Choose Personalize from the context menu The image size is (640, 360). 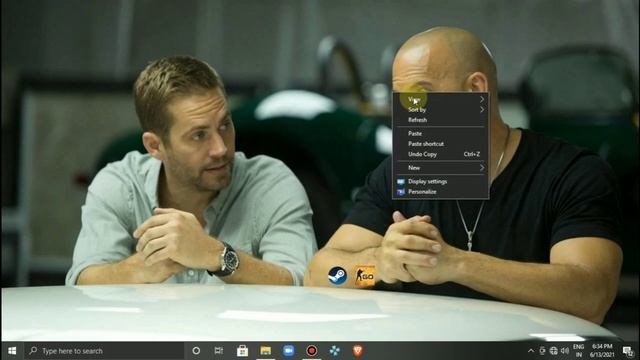coord(440,192)
